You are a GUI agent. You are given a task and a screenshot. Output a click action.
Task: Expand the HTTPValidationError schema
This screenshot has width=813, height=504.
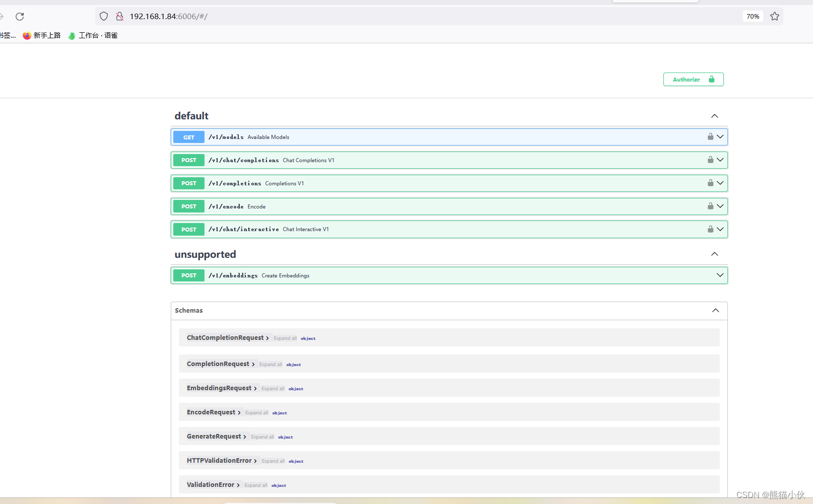pyautogui.click(x=222, y=461)
